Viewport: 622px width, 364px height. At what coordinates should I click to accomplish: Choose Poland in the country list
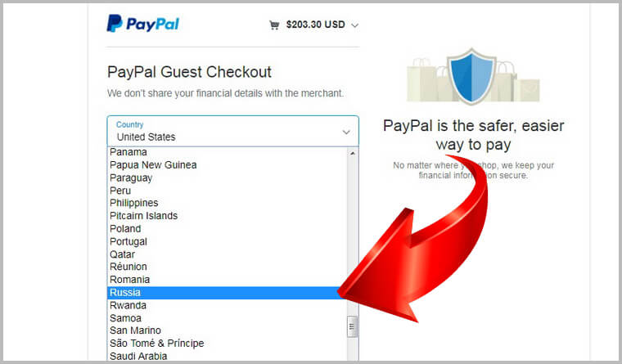pyautogui.click(x=227, y=229)
